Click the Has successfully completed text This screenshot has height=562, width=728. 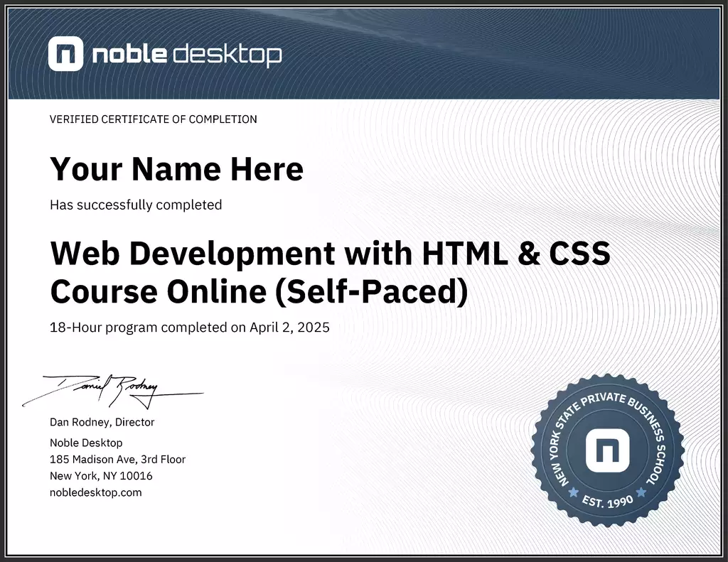pos(135,205)
